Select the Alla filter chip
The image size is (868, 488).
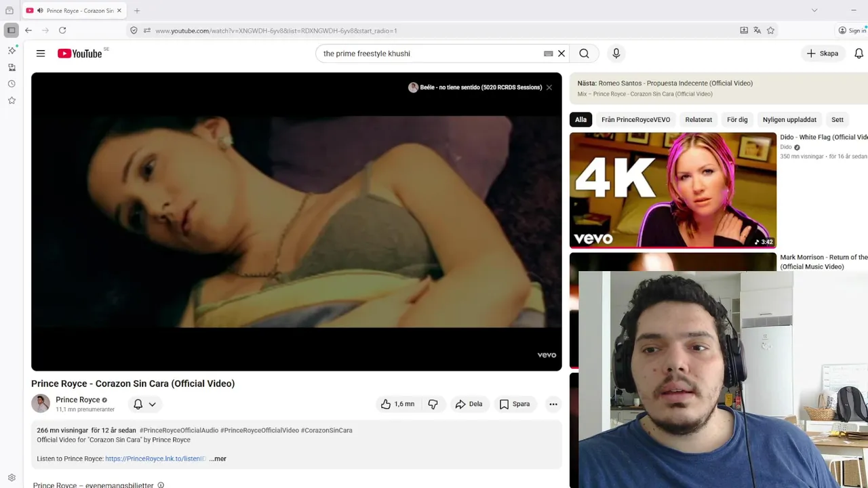click(581, 119)
